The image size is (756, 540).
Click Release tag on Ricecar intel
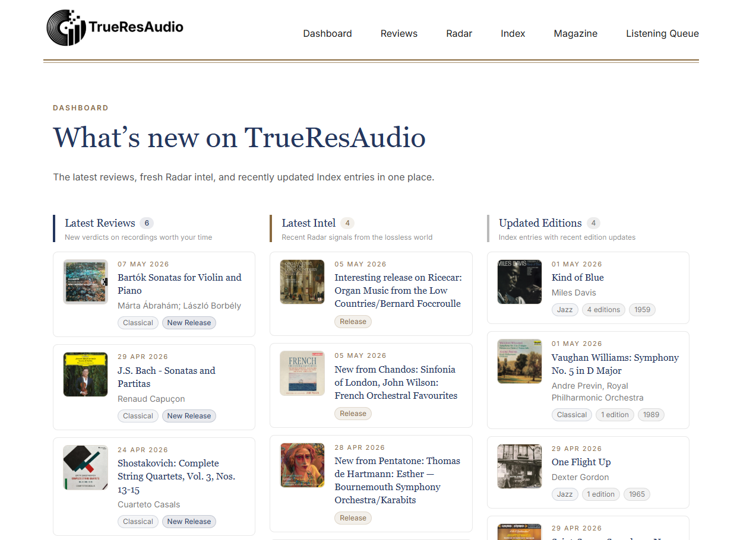pyautogui.click(x=353, y=322)
